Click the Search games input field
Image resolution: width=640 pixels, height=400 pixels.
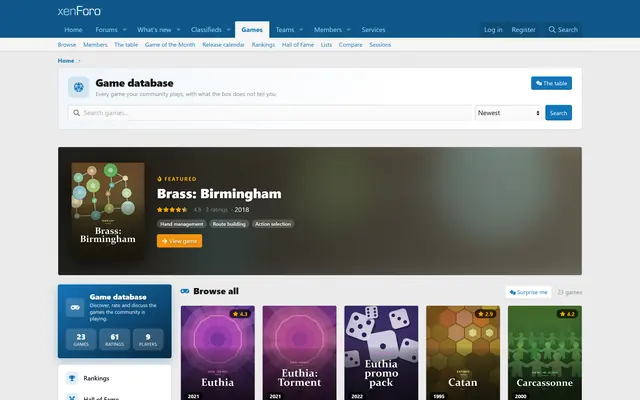coord(270,113)
